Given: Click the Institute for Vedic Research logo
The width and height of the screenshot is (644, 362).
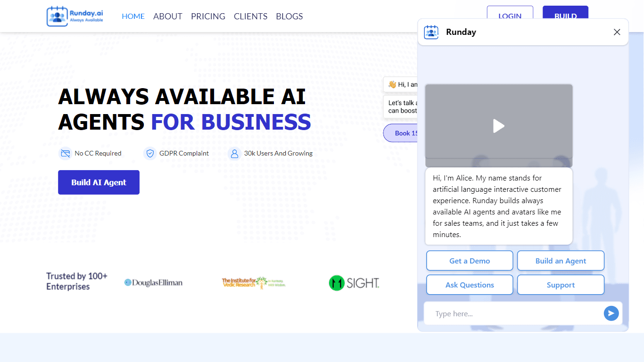Looking at the screenshot, I should pyautogui.click(x=254, y=282).
